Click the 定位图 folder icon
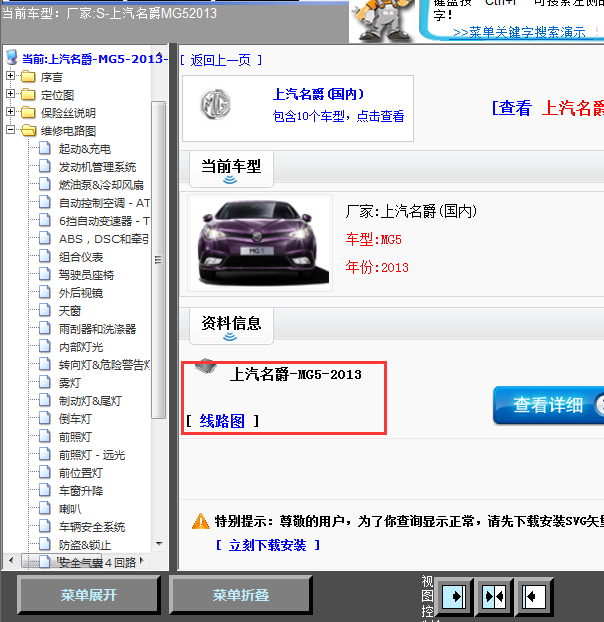 [28, 94]
